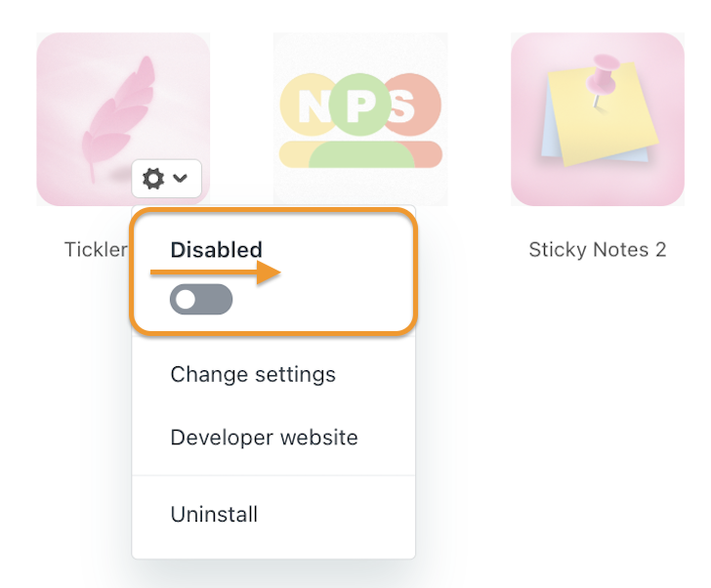
Task: Toggle the Disabled switch to enable app
Action: coord(201,299)
